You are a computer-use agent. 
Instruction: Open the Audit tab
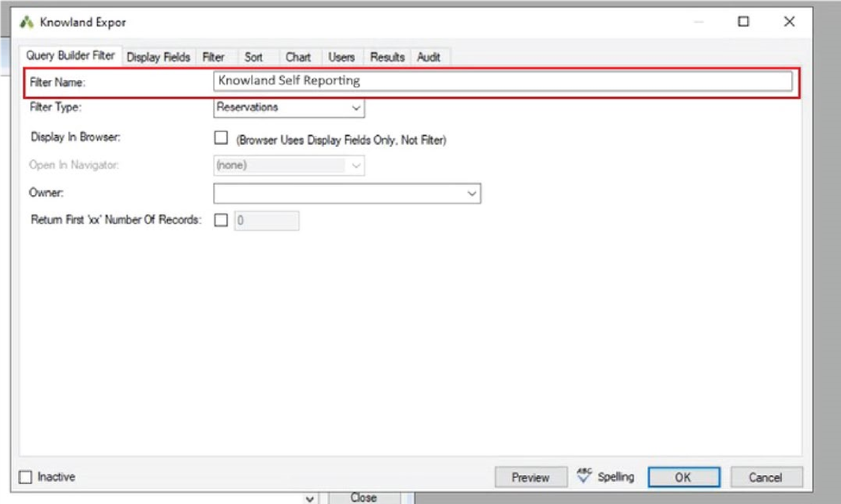pyautogui.click(x=429, y=57)
